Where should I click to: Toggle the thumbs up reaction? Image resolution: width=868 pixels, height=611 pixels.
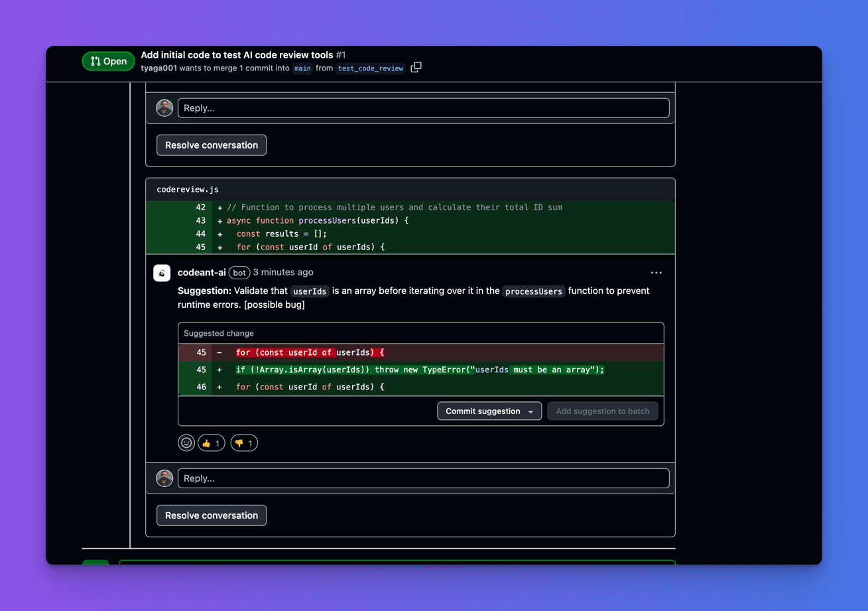(x=211, y=443)
